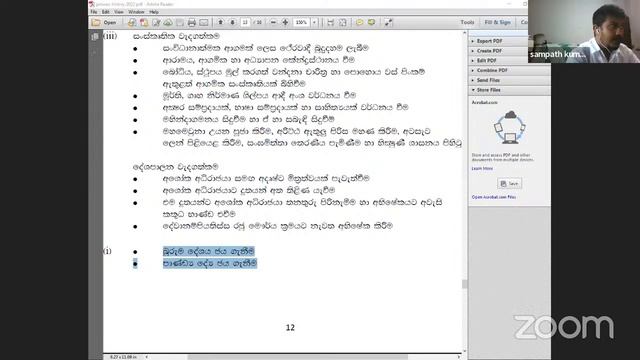Screen dimensions: 640x360
Task: Add a sticky note comment icon
Action: point(359,22)
